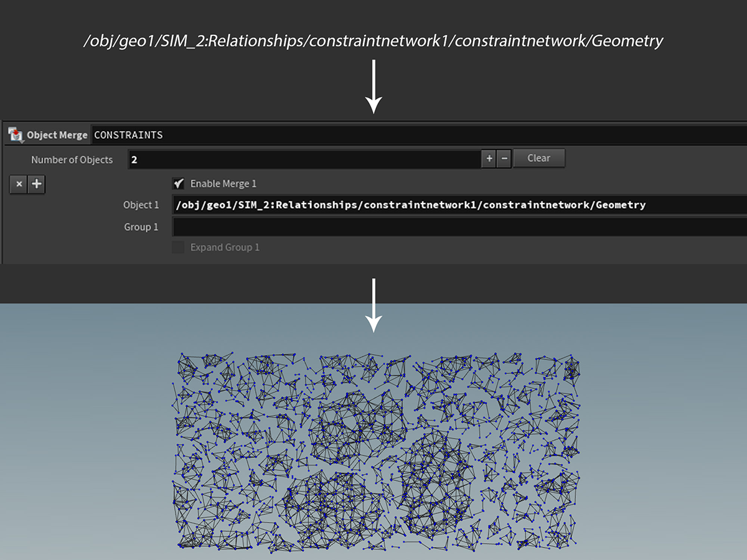The width and height of the screenshot is (747, 560).
Task: Select the Object 1 parameter label
Action: (141, 205)
